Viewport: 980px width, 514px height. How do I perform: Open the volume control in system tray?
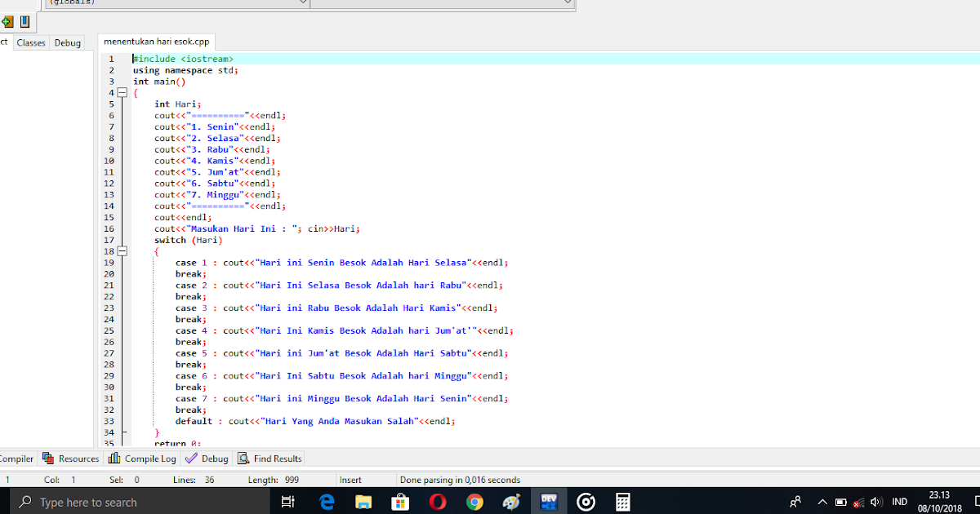point(876,501)
